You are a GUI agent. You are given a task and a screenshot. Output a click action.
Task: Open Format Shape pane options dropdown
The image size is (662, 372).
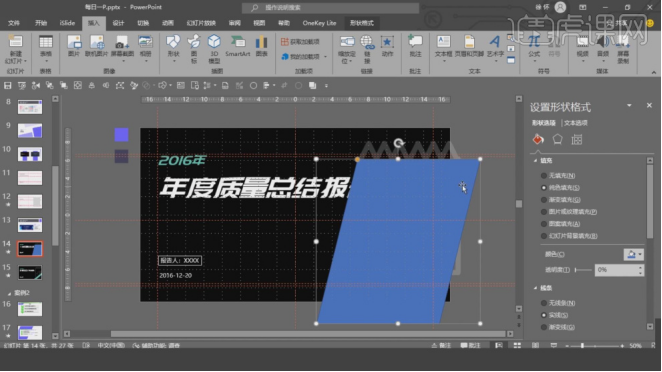[629, 106]
